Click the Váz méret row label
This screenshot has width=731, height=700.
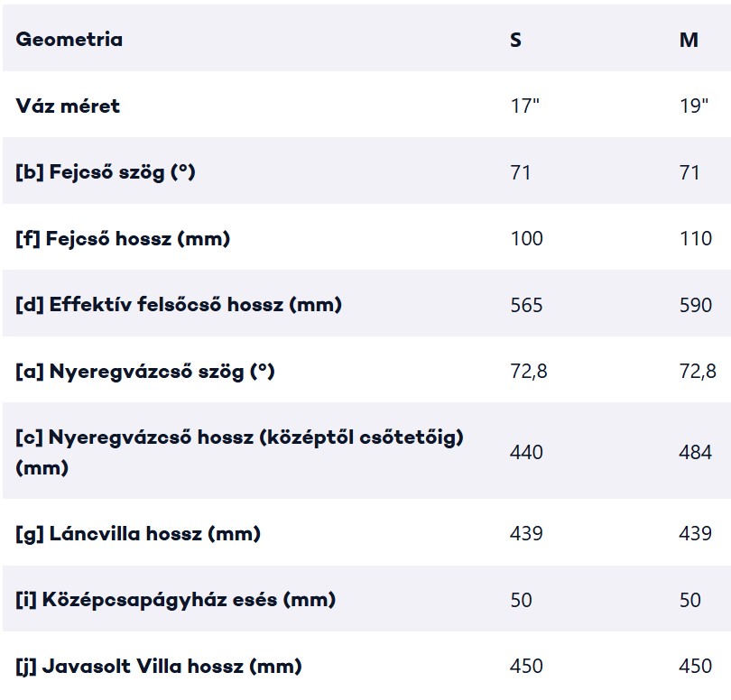coord(68,106)
